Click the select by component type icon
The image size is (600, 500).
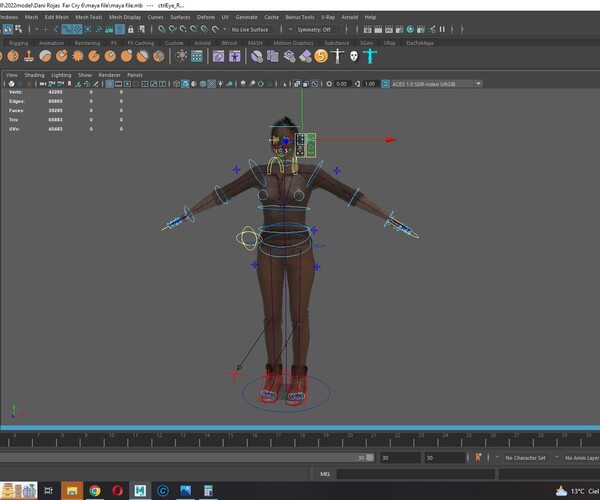pos(18,29)
